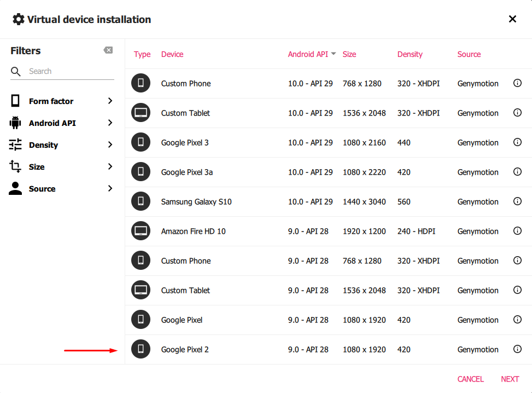The width and height of the screenshot is (532, 393).
Task: Show info for Samsung Galaxy S10
Action: point(517,201)
